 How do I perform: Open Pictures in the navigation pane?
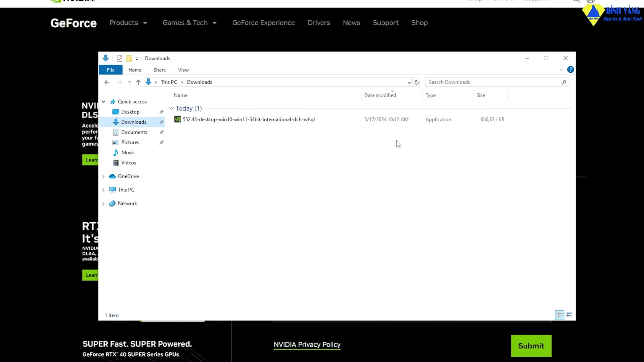click(x=130, y=142)
